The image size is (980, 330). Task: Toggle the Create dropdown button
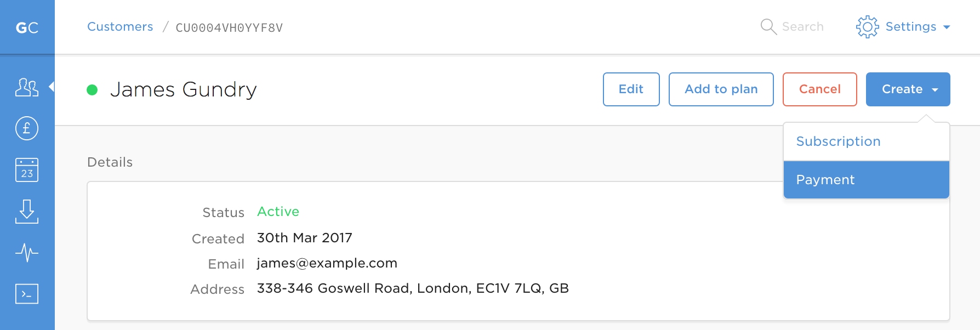click(908, 89)
